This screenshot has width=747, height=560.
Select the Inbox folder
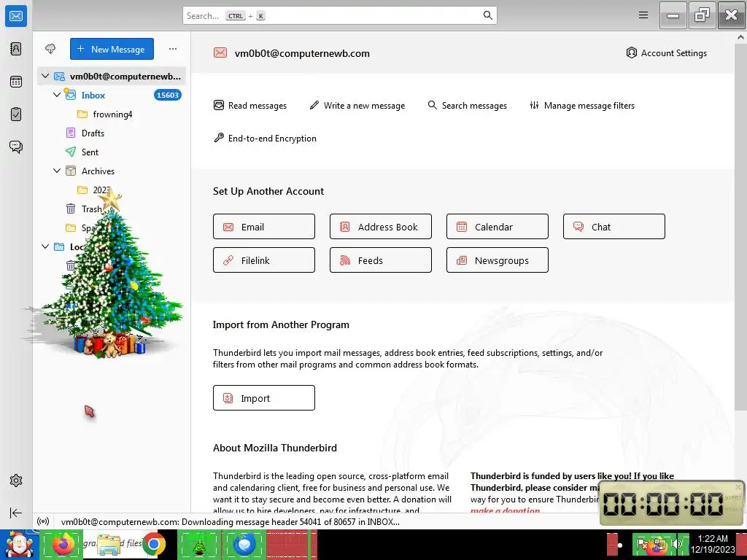coord(112,95)
